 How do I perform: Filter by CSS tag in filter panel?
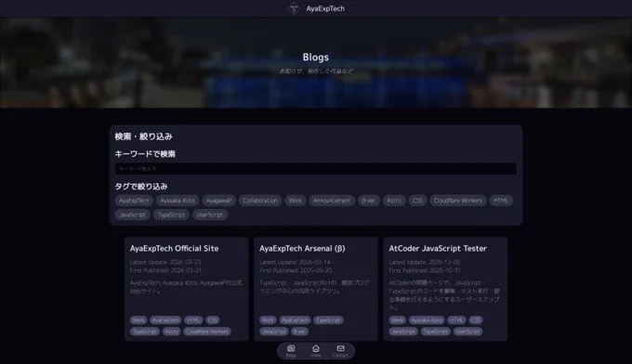[x=417, y=201]
